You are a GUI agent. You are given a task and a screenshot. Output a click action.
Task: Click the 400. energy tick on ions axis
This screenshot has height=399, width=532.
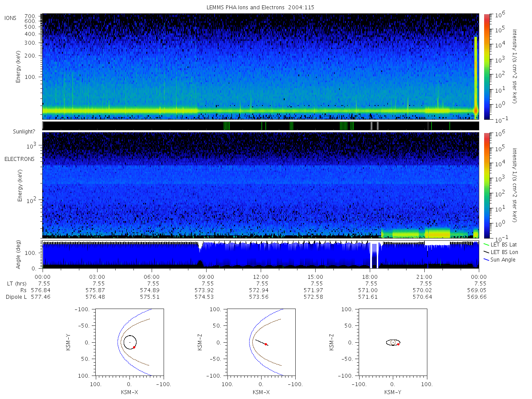click(x=31, y=34)
